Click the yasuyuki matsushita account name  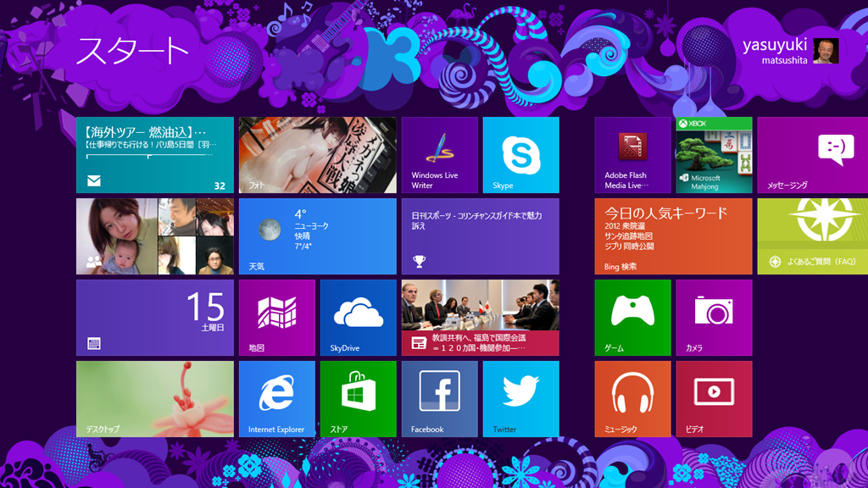[775, 51]
